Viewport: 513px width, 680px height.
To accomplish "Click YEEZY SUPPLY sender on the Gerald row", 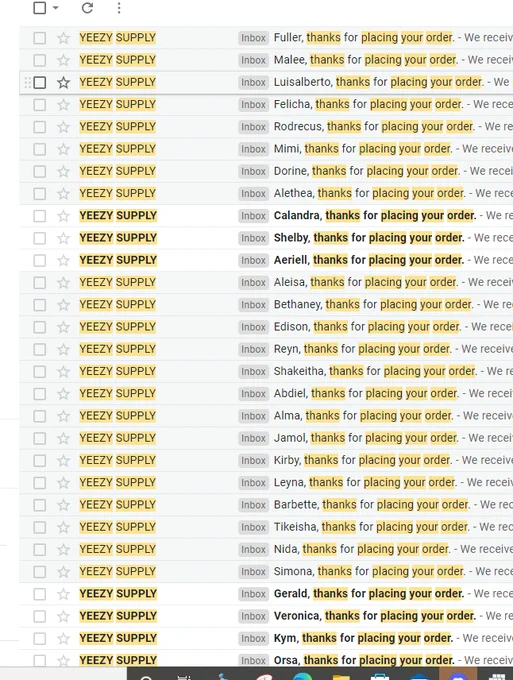I will [118, 594].
